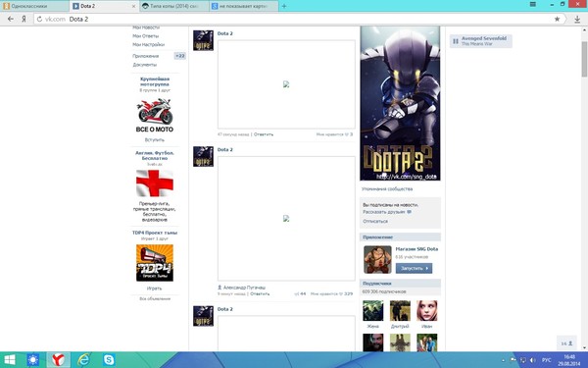Viewport: 588px width, 368px height.
Task: Switch to the Одноклассники tab
Action: click(x=34, y=6)
